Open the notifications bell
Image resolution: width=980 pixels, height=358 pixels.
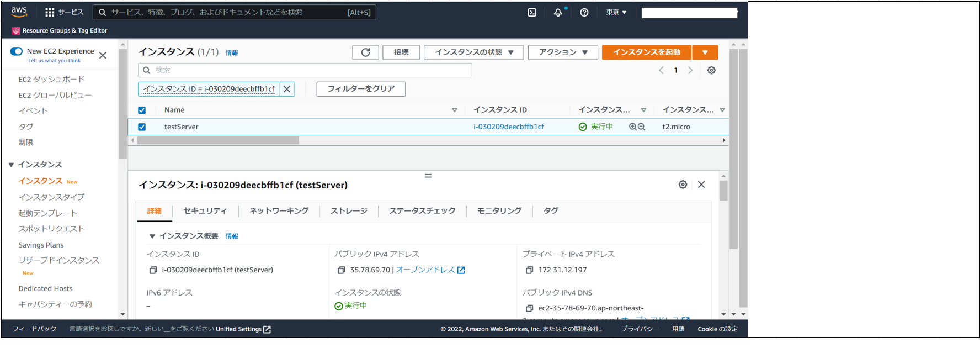558,12
